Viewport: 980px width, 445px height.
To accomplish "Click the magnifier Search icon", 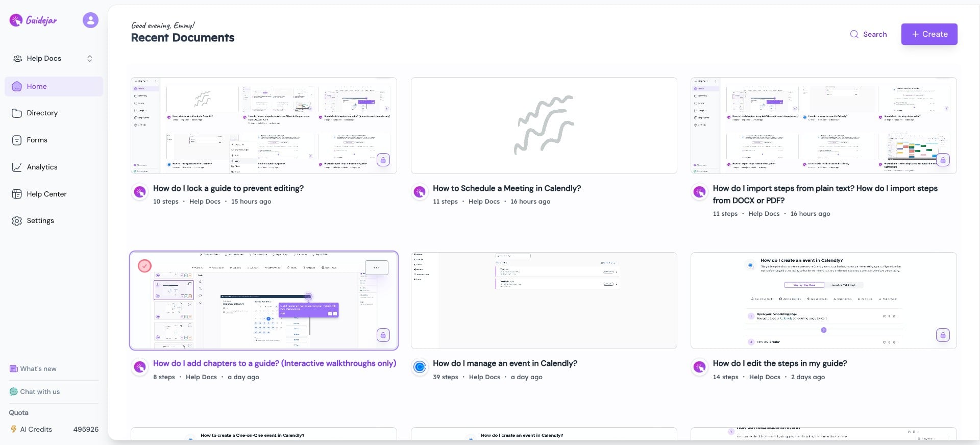I will point(854,34).
